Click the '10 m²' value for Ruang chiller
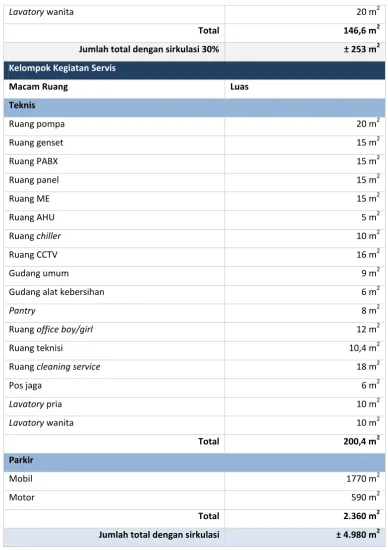 click(x=368, y=235)
